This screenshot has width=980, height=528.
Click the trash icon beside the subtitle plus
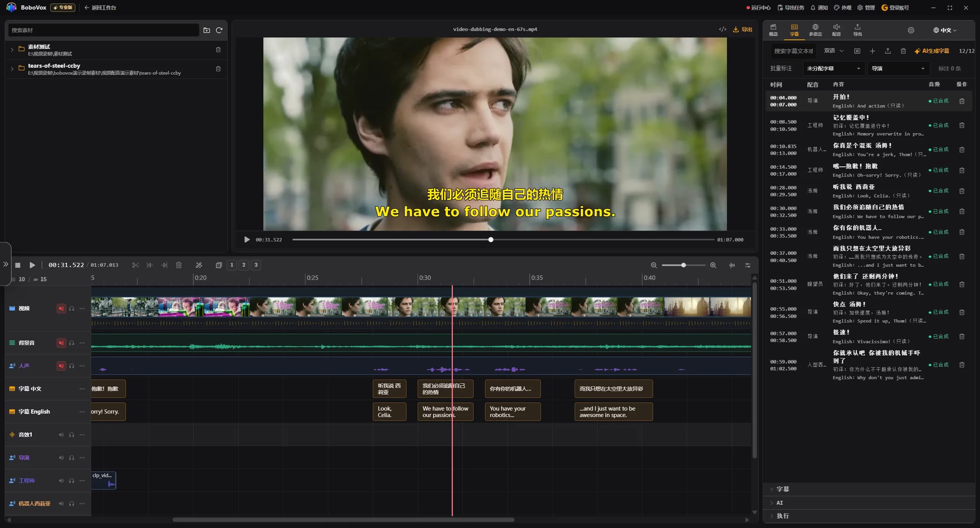tap(903, 51)
